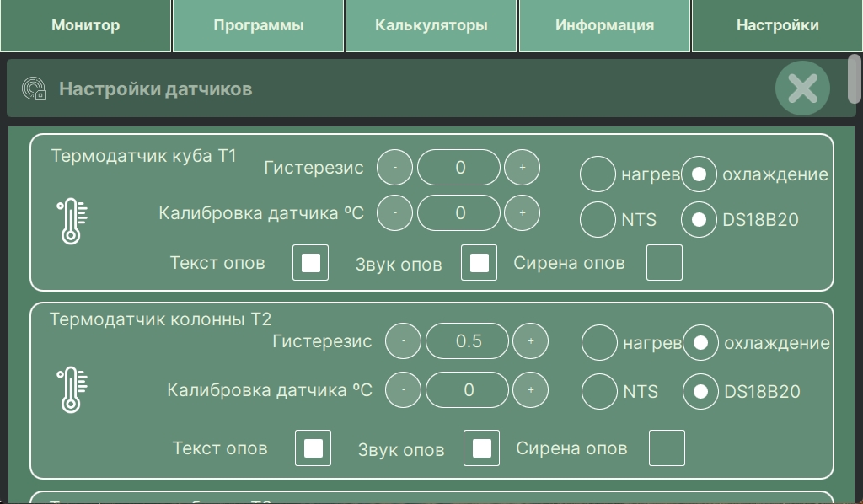Click the sensor settings header icon

tap(34, 88)
